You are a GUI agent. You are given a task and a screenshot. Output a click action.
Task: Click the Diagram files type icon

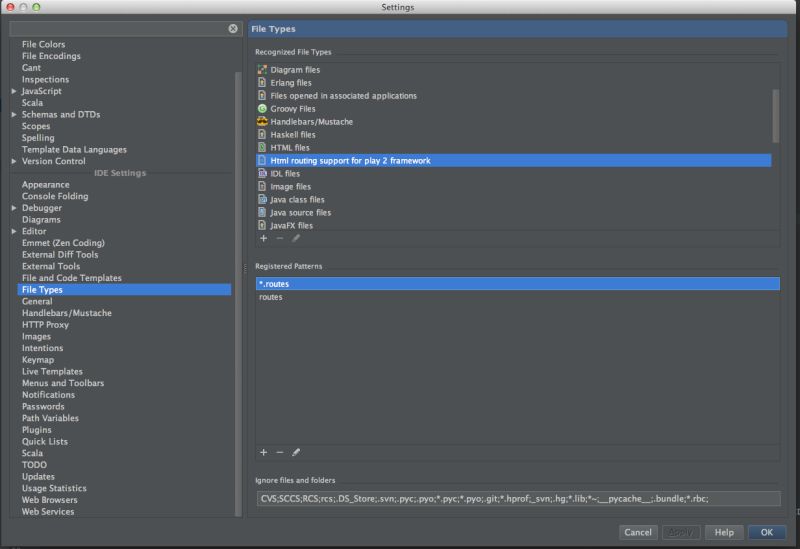point(262,69)
